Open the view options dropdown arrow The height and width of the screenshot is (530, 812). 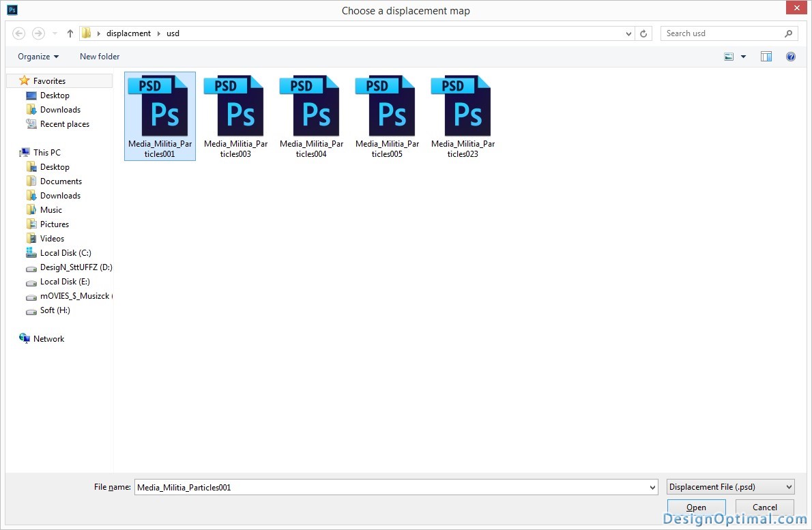(x=743, y=57)
